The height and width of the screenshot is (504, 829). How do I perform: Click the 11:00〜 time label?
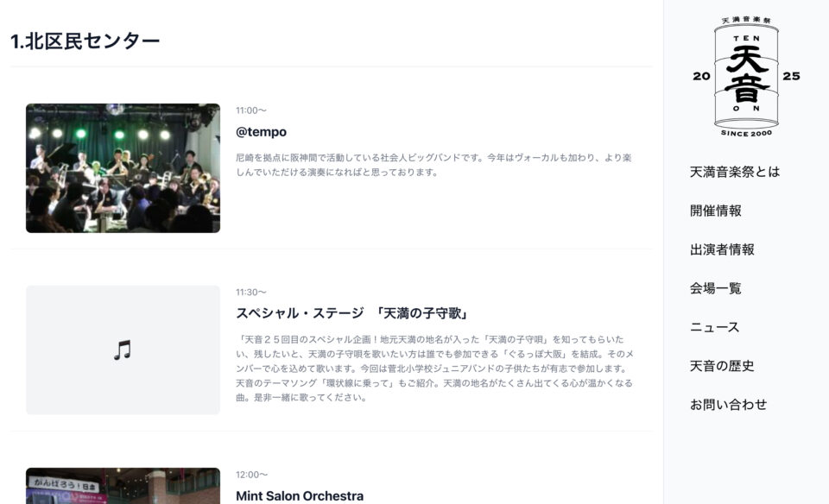pos(251,110)
